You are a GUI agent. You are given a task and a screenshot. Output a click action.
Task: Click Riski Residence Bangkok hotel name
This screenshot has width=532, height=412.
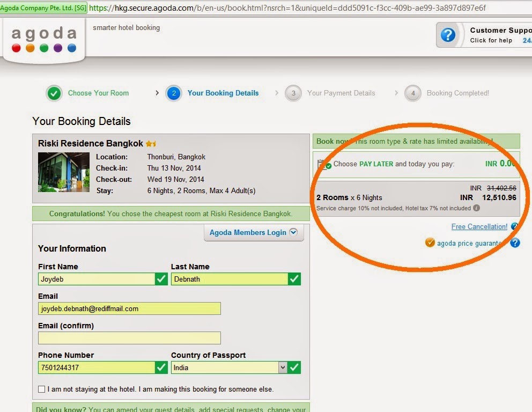(91, 143)
